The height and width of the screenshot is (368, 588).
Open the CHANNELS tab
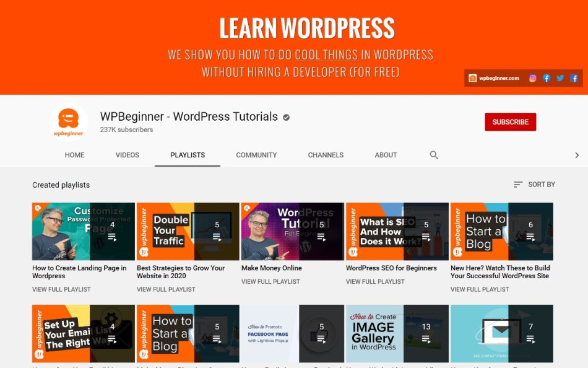(326, 155)
